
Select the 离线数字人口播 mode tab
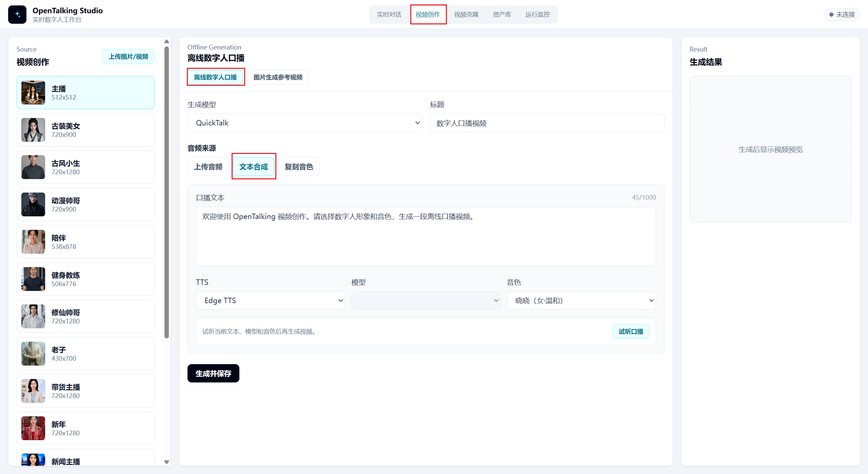point(215,77)
